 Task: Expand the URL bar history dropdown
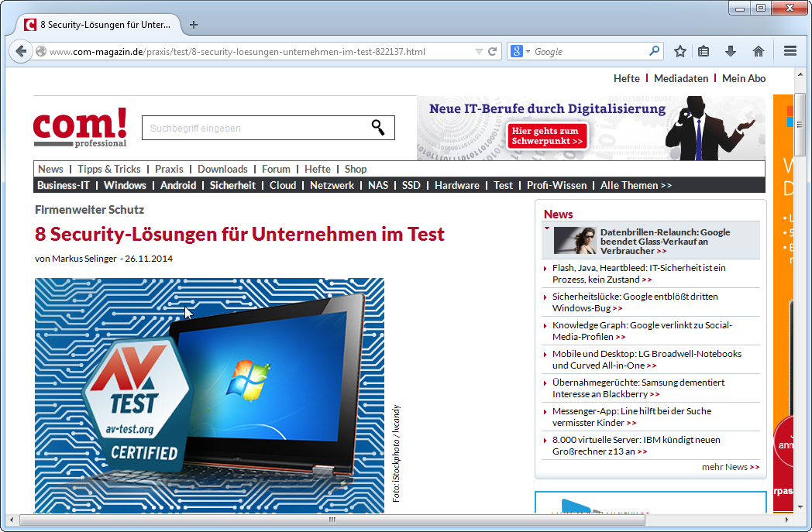click(479, 52)
